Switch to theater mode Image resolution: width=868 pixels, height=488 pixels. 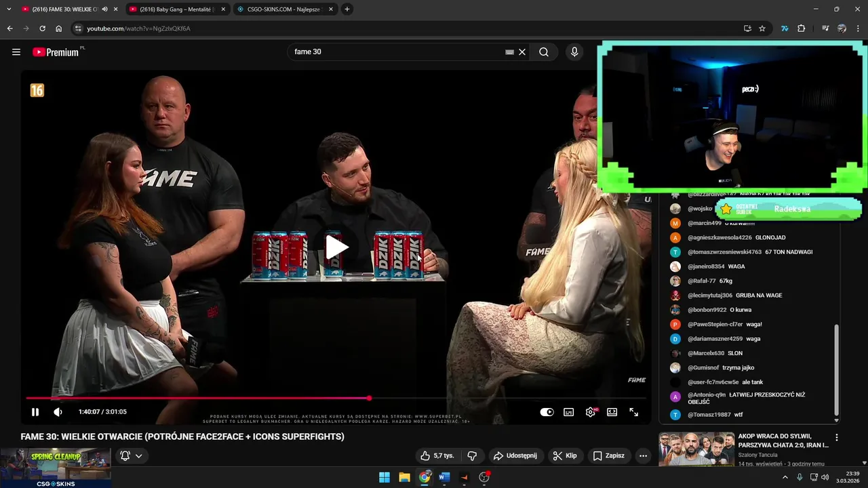pos(612,411)
